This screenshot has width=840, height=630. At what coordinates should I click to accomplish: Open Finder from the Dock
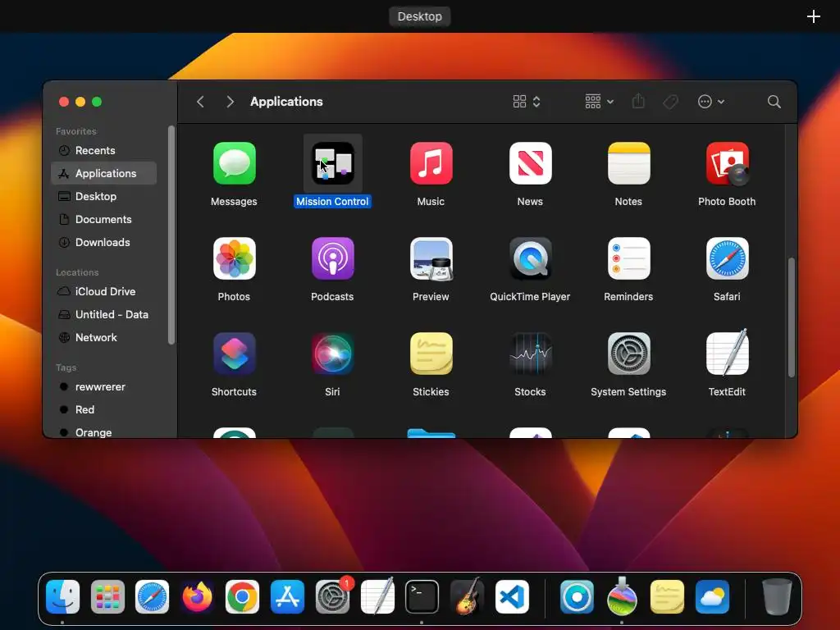tap(62, 597)
